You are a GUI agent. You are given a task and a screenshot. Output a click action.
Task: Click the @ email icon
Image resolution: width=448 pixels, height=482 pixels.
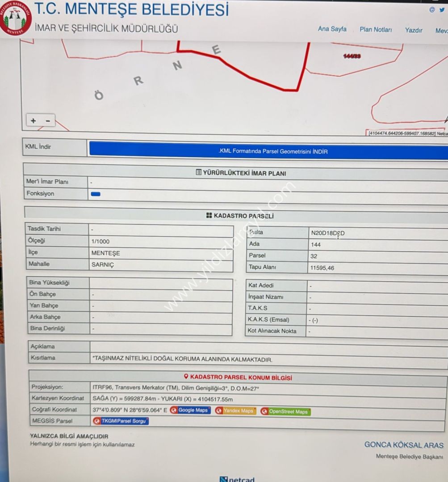coord(432,10)
